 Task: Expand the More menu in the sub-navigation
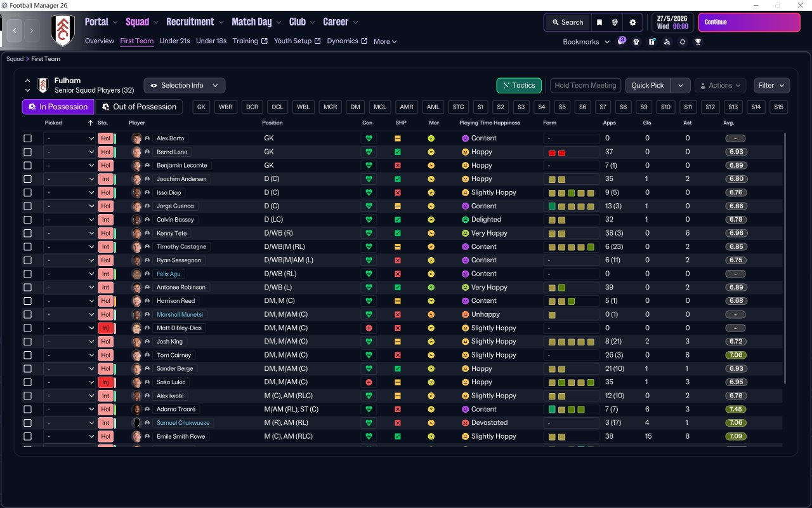[x=385, y=42]
